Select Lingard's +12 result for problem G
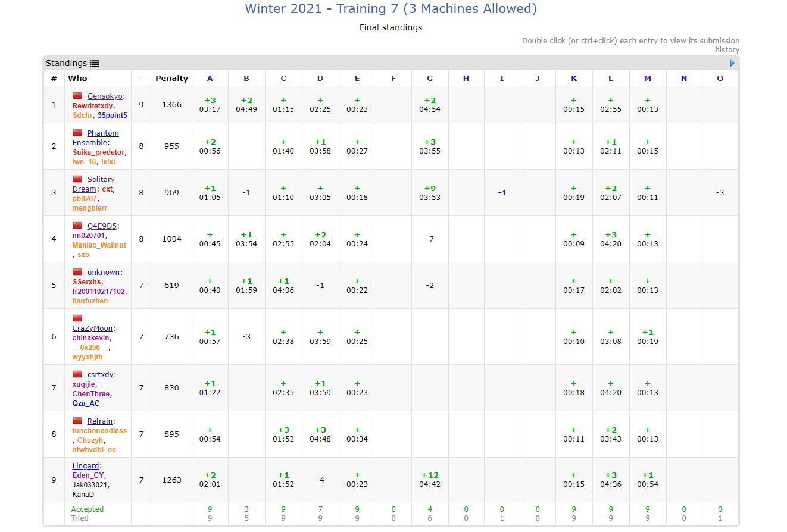Image resolution: width=787 pixels, height=532 pixels. tap(430, 480)
